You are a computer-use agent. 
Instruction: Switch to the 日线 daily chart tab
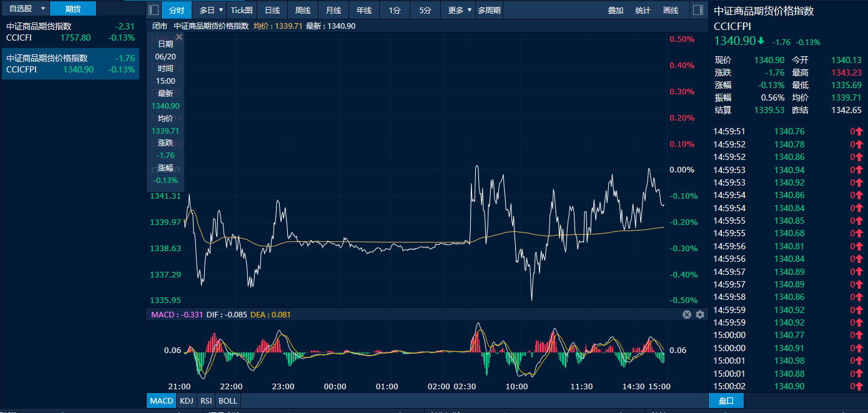[272, 10]
